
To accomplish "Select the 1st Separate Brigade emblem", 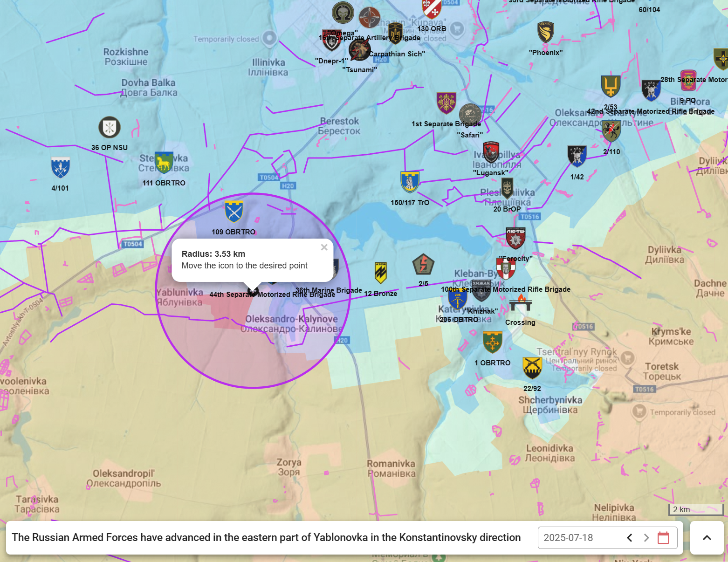I will coord(446,103).
